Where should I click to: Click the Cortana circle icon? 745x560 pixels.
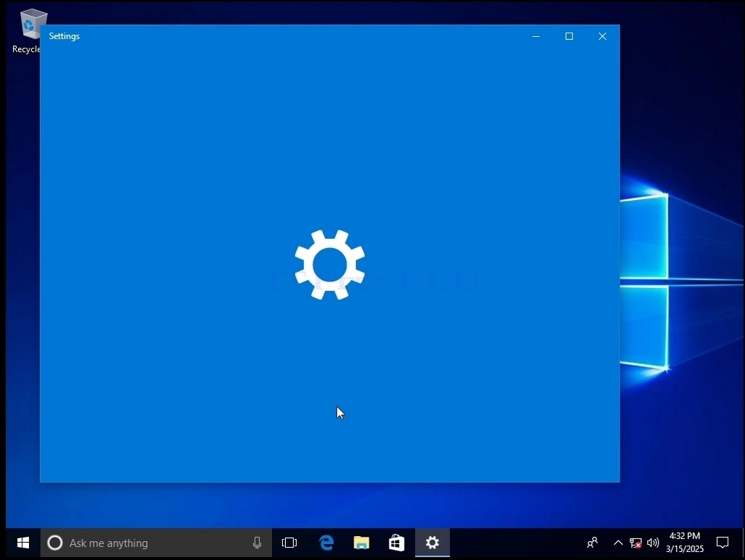(55, 543)
